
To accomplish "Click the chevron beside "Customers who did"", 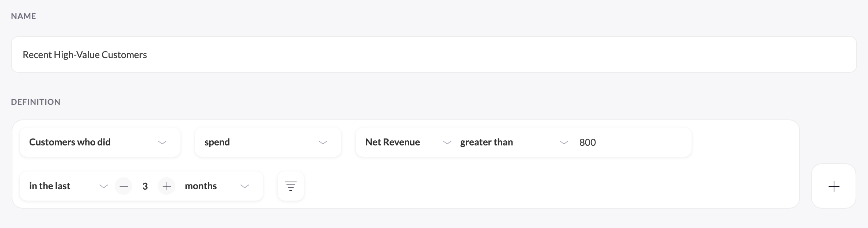I will 162,142.
